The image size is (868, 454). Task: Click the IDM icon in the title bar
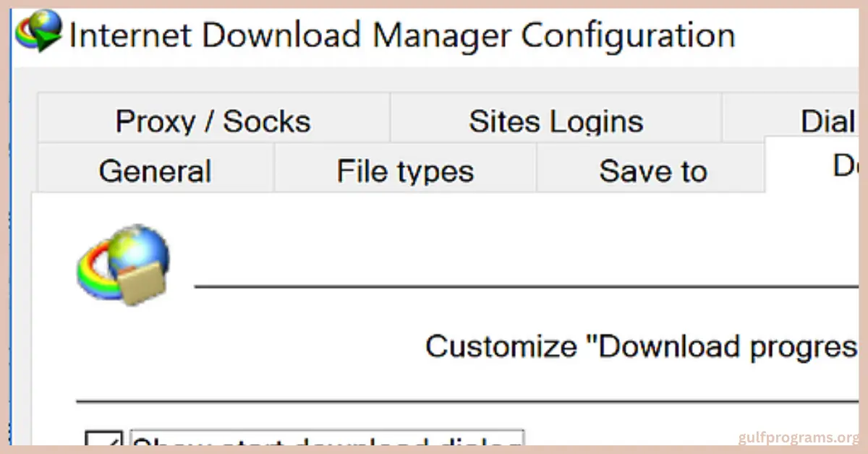click(39, 32)
